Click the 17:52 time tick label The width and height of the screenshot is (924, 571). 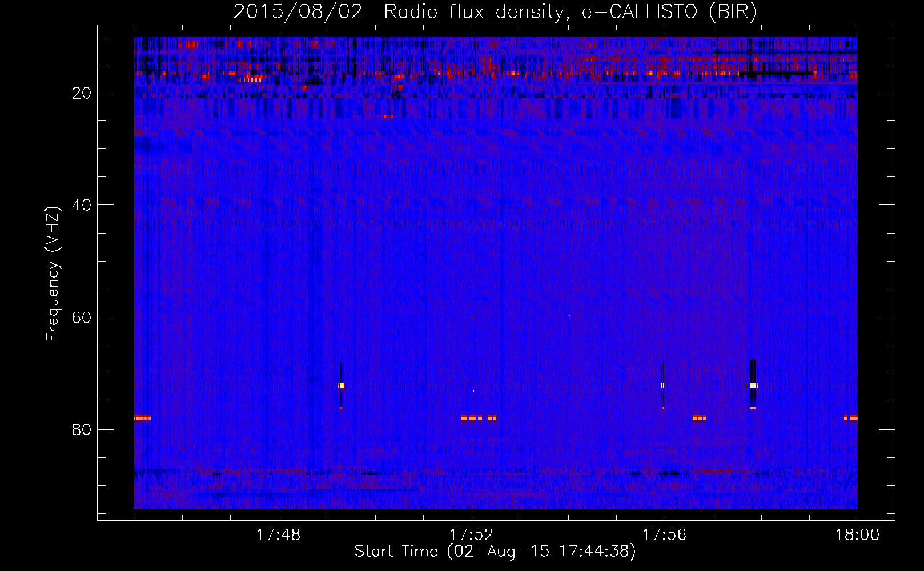pyautogui.click(x=471, y=535)
